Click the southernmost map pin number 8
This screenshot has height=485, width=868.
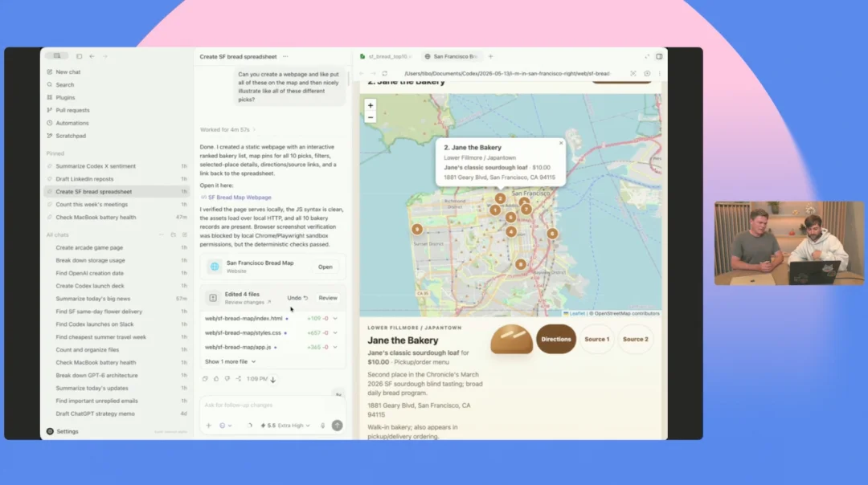click(x=520, y=264)
